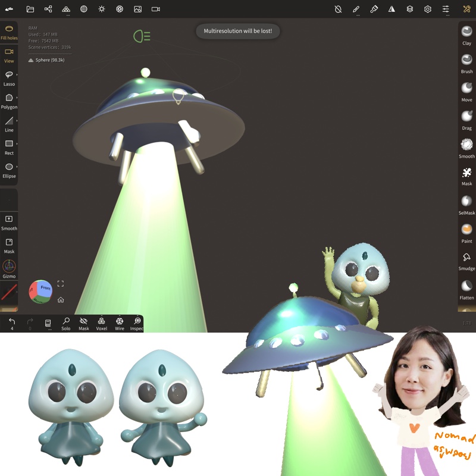Toggle Mask shortcut in left toolbar
The width and height of the screenshot is (476, 476).
tap(9, 246)
